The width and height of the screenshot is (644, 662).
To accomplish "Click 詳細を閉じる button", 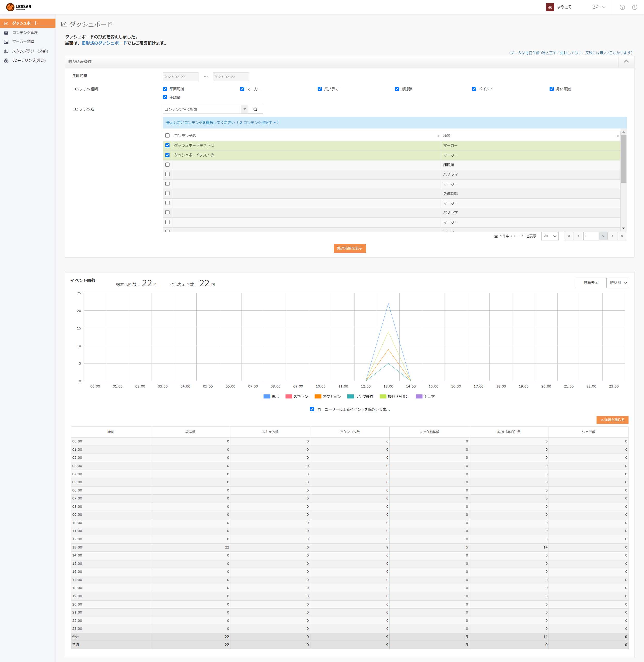I will 612,420.
